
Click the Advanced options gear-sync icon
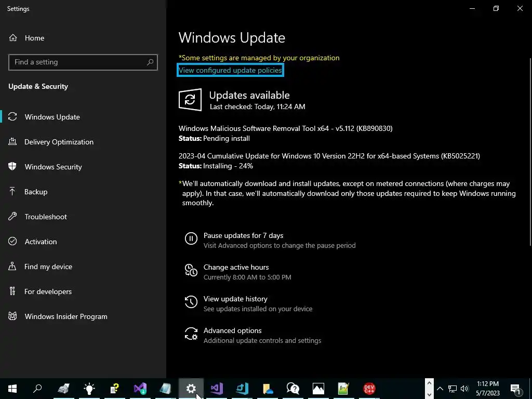click(x=191, y=334)
